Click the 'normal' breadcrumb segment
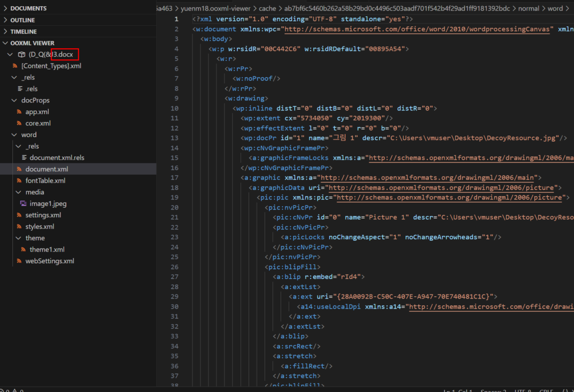The width and height of the screenshot is (574, 392). (529, 8)
